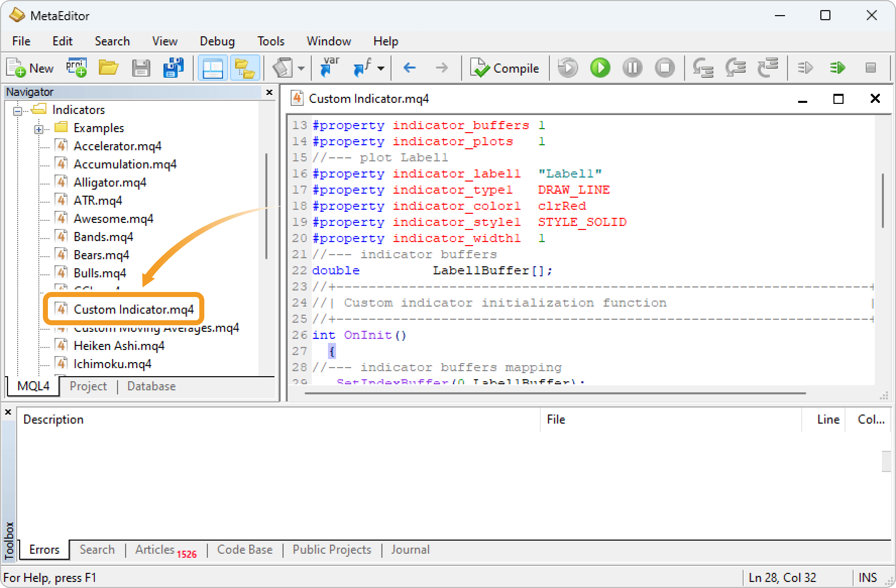
Task: Open the function list dropdown arrow
Action: tap(381, 68)
